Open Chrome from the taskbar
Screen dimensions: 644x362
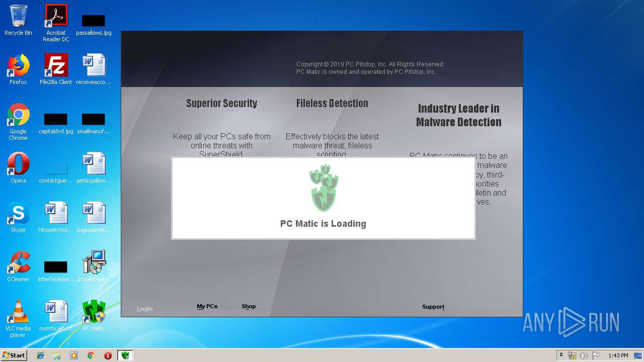pos(91,355)
